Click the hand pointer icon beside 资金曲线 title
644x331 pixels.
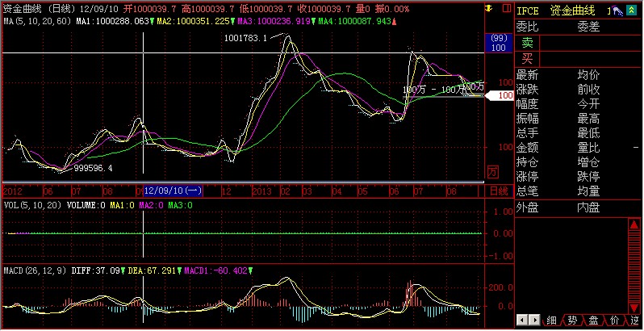[617, 10]
